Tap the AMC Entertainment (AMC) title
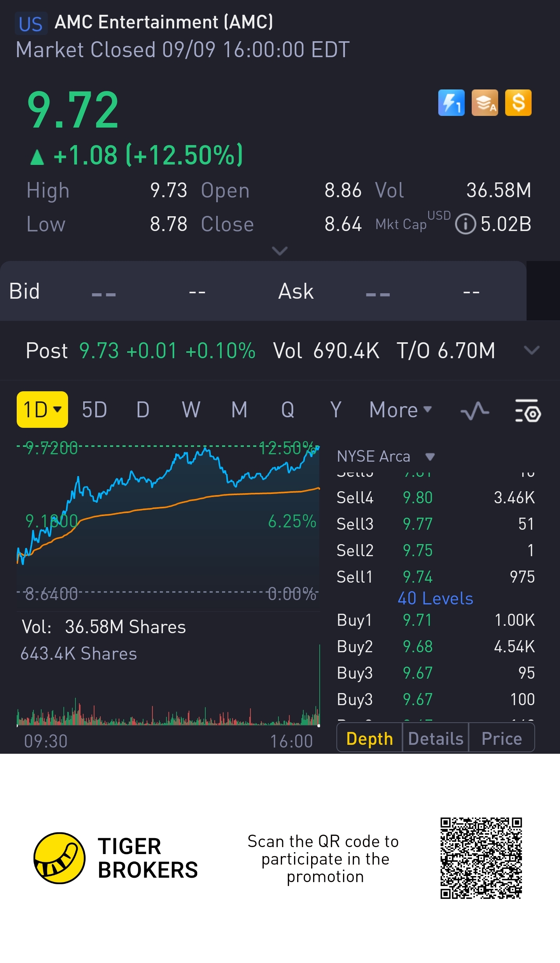 [164, 22]
